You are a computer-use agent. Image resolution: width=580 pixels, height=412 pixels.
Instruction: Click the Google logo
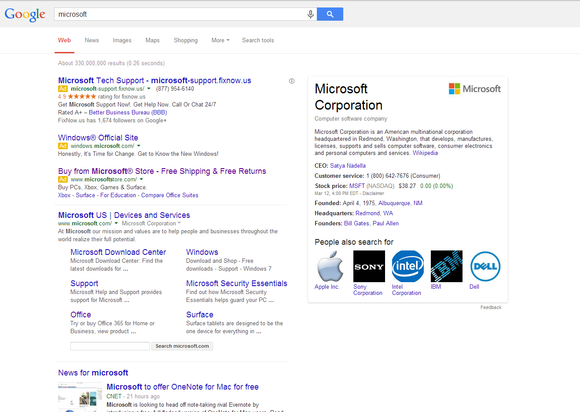pyautogui.click(x=25, y=14)
